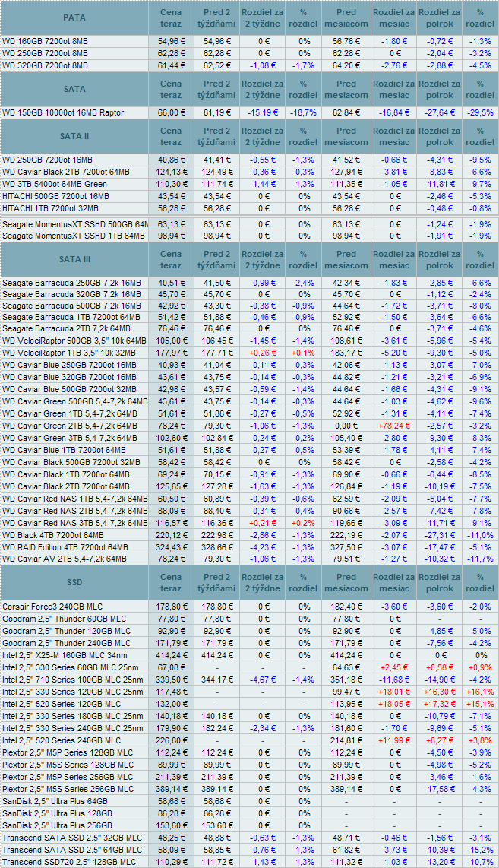Select the SSD section header

74,584
